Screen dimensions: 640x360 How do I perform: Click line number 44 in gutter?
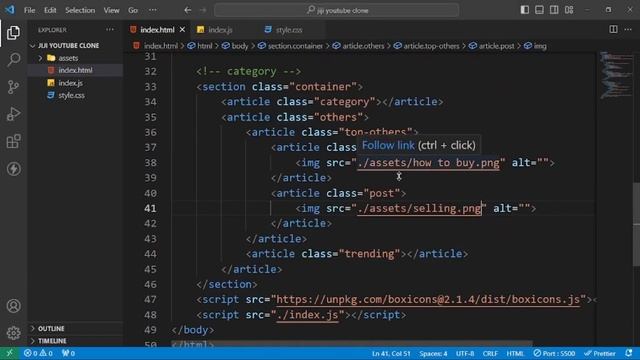(150, 254)
